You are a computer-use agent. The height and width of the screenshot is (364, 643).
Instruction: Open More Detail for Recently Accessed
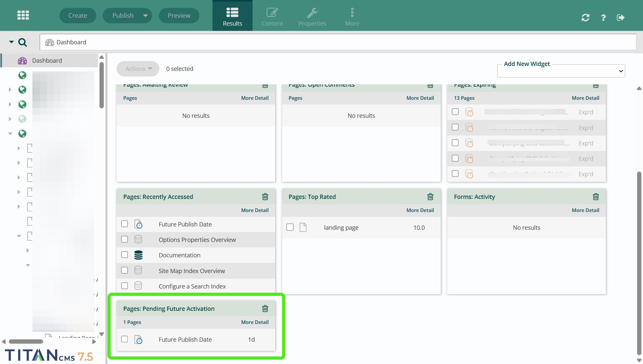pos(255,210)
